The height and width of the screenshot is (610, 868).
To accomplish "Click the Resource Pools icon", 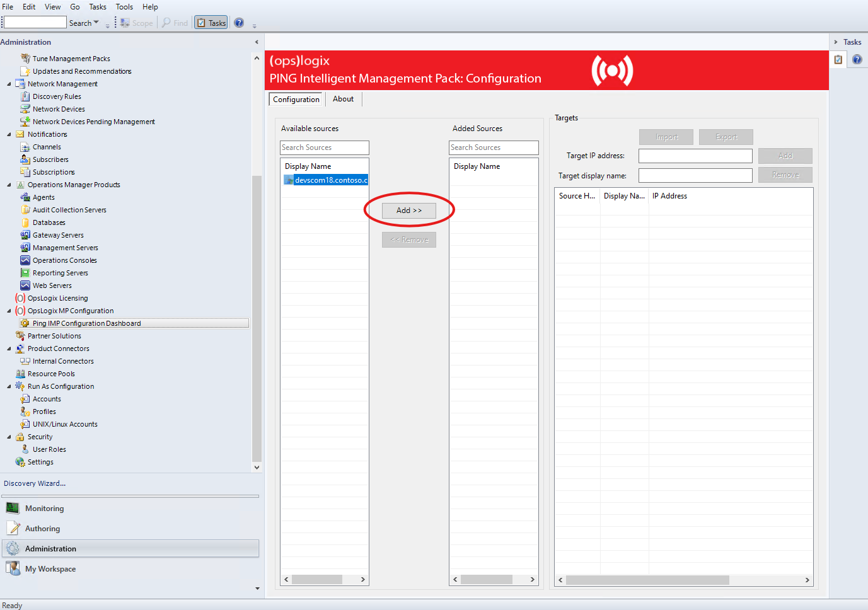I will click(x=20, y=374).
